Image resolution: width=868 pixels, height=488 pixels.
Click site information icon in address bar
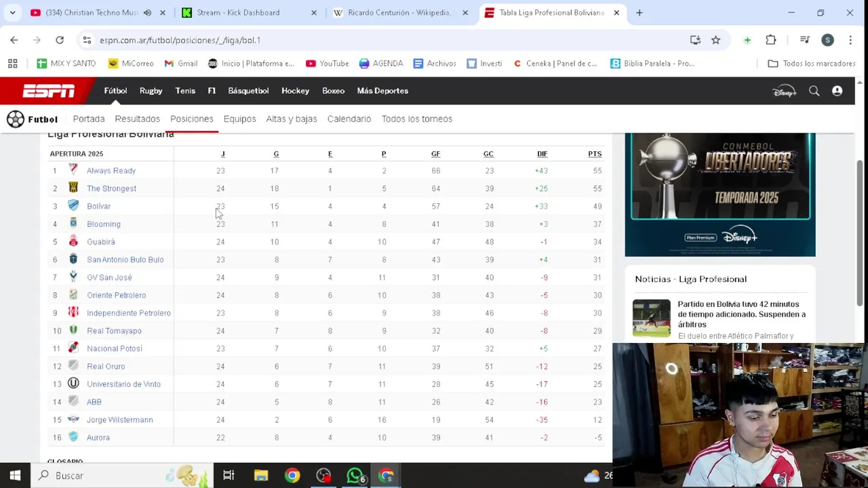coord(87,40)
